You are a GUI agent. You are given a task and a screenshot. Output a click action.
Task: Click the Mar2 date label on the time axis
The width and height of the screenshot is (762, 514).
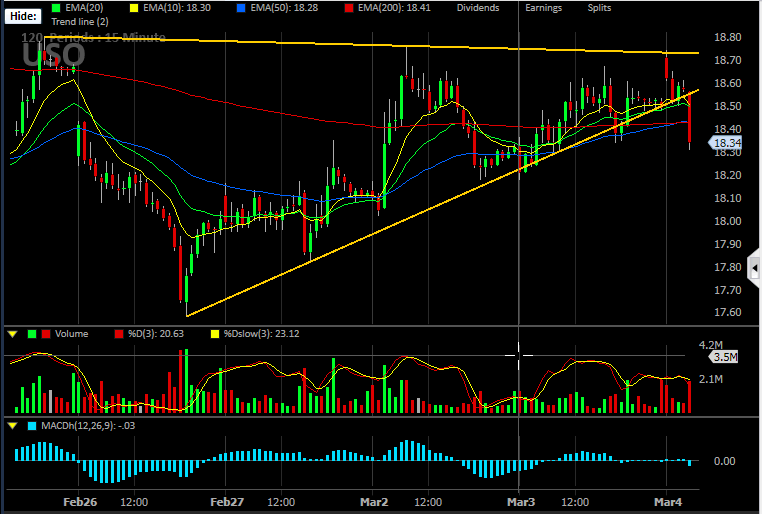[x=374, y=502]
